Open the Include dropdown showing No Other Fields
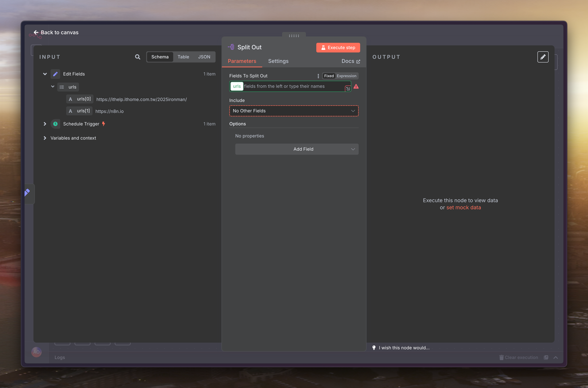588x388 pixels. (x=294, y=111)
